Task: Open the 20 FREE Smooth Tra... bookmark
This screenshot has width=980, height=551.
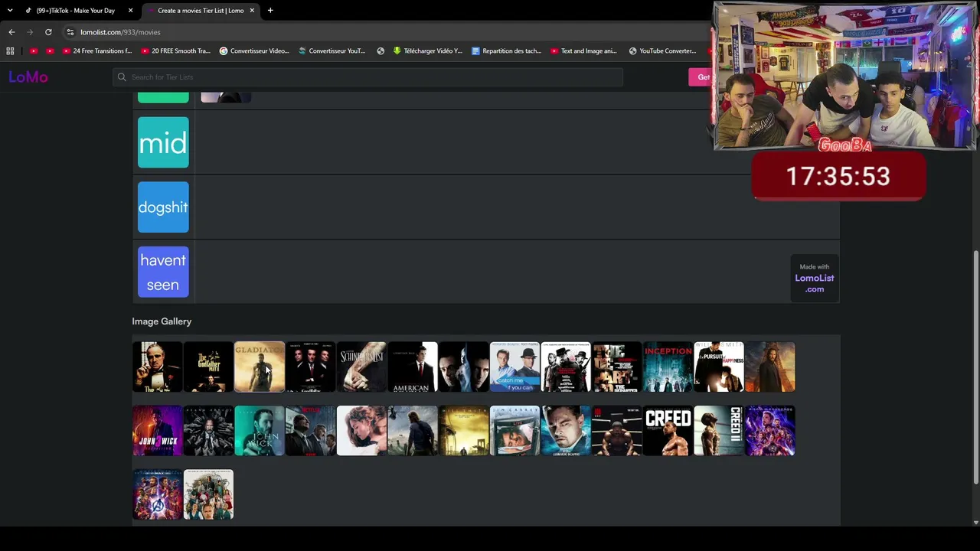Action: 175,51
